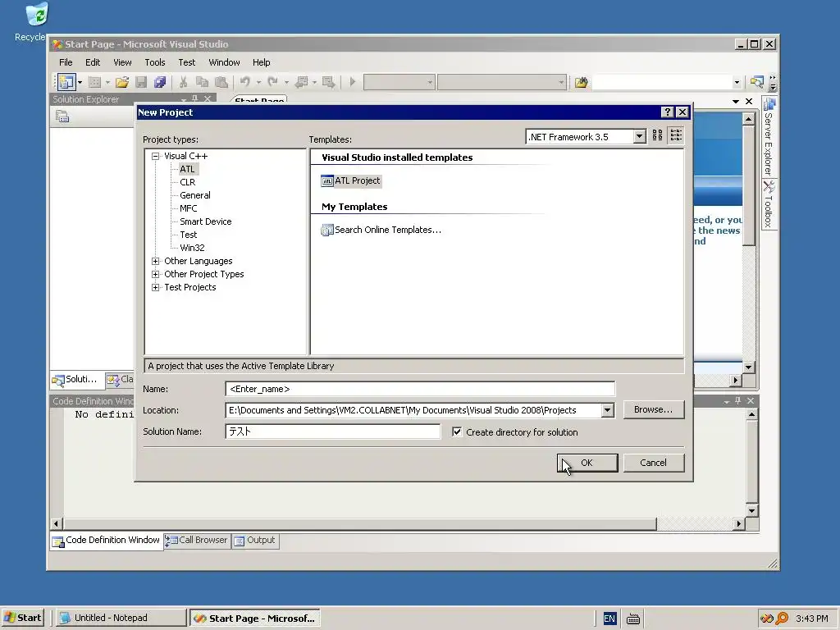840x630 pixels.
Task: Toggle Create directory for solution checkbox
Action: [457, 431]
